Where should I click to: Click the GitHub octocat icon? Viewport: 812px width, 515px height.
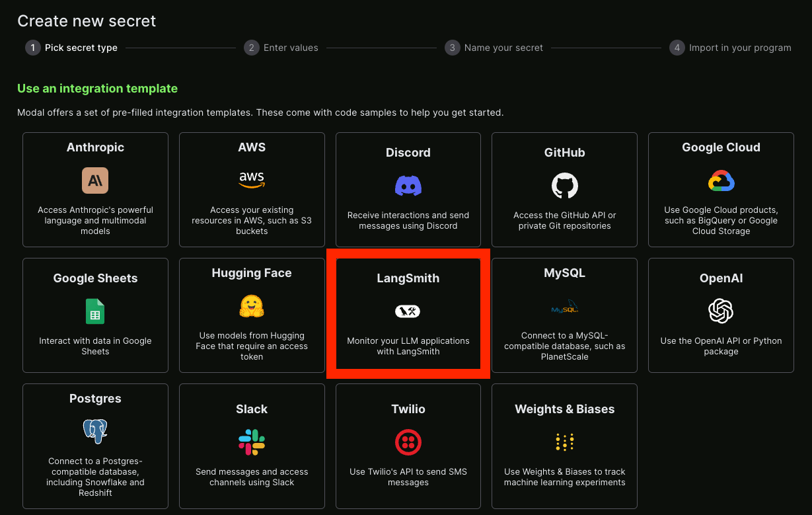click(565, 186)
